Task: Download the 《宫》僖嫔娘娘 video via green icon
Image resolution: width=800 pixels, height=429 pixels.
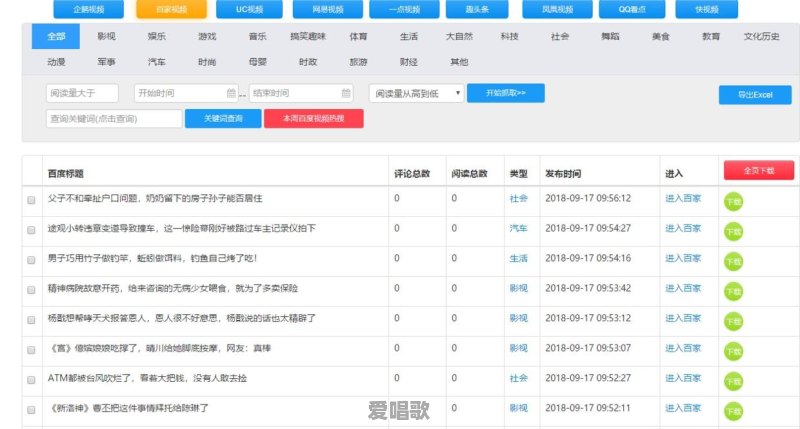Action: pos(733,352)
